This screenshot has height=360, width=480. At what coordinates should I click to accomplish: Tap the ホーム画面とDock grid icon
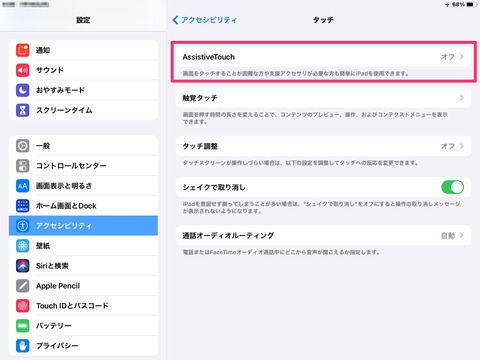click(x=23, y=206)
